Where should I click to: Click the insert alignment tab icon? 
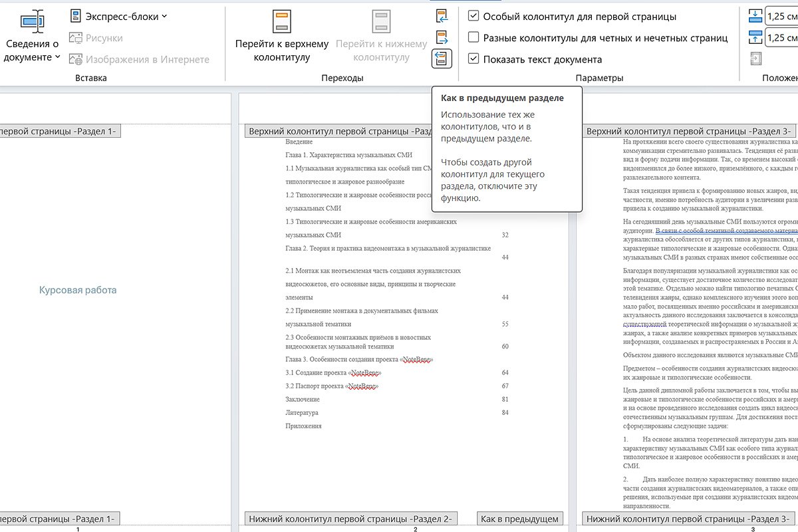point(755,59)
